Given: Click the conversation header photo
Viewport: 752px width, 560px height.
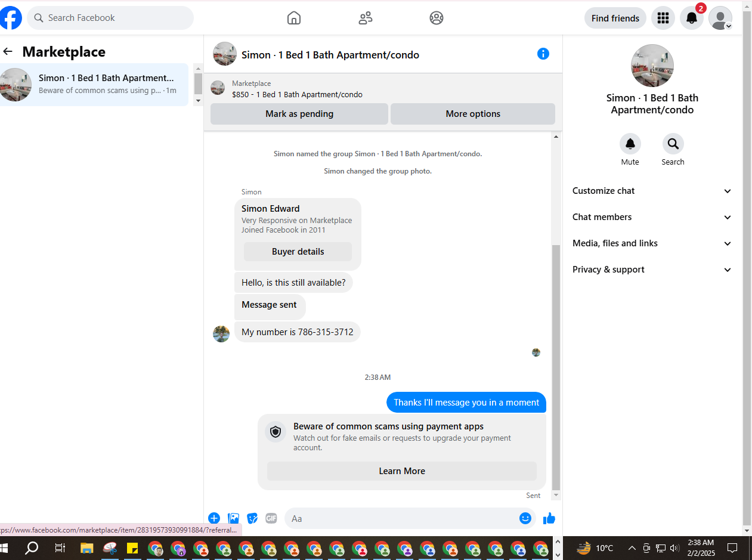Looking at the screenshot, I should click(225, 54).
